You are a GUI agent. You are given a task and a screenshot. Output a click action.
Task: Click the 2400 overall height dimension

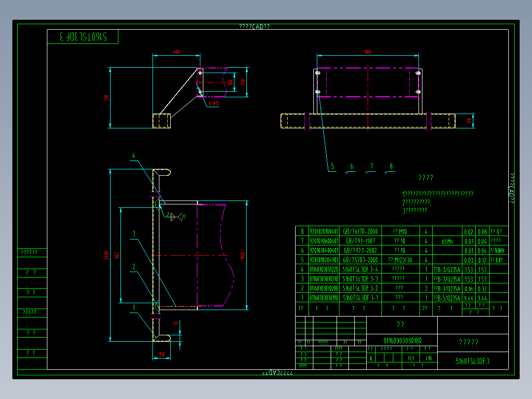click(106, 255)
